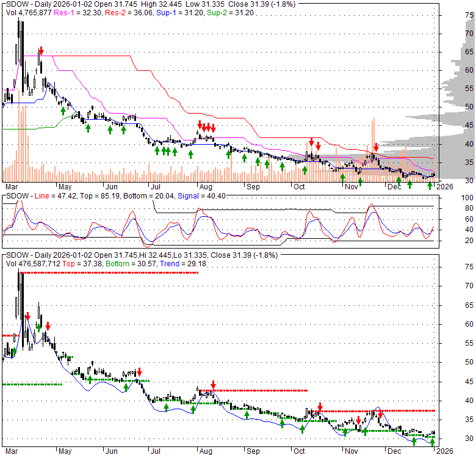Click the Top = 85.19 oscillator label

pyautogui.click(x=100, y=196)
